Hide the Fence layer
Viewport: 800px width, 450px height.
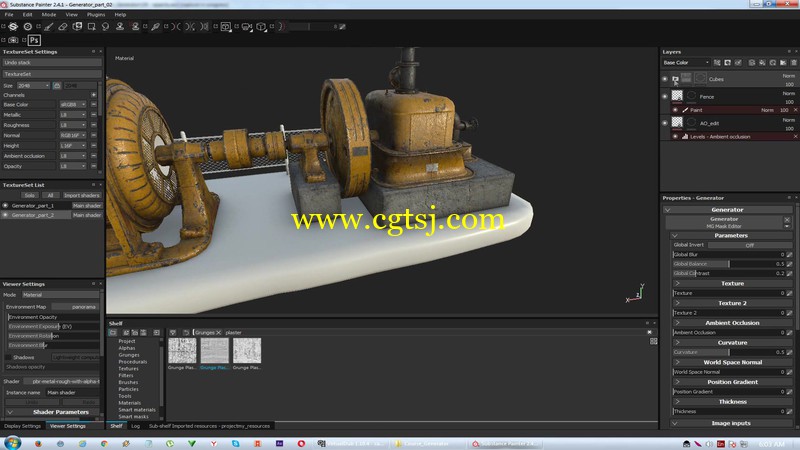[x=665, y=96]
